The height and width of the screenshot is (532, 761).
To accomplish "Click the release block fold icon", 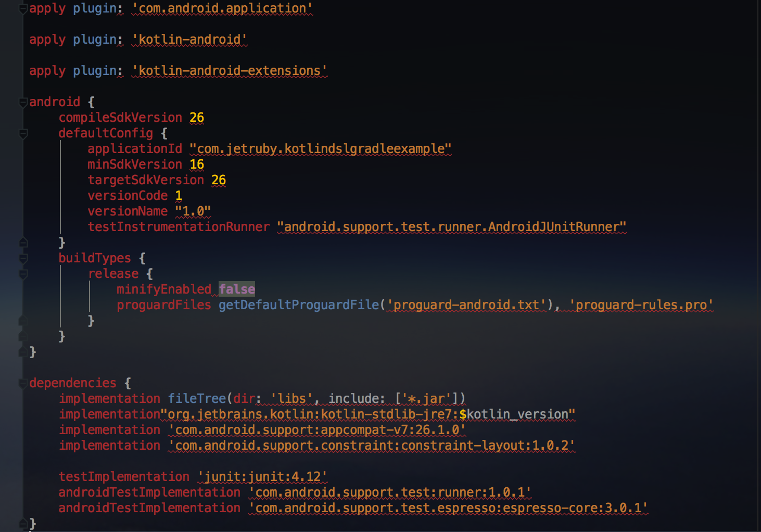I will click(x=22, y=274).
